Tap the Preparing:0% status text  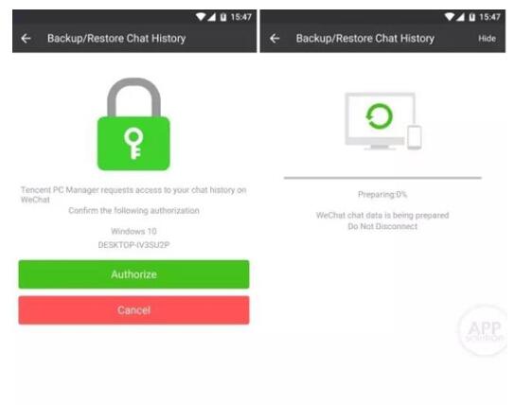[x=382, y=194]
